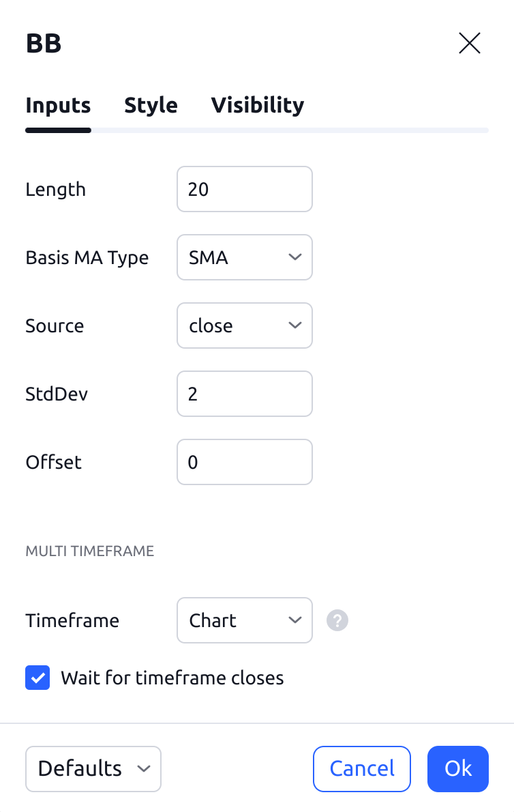The width and height of the screenshot is (514, 812).
Task: Click the Offset input field
Action: pos(244,462)
